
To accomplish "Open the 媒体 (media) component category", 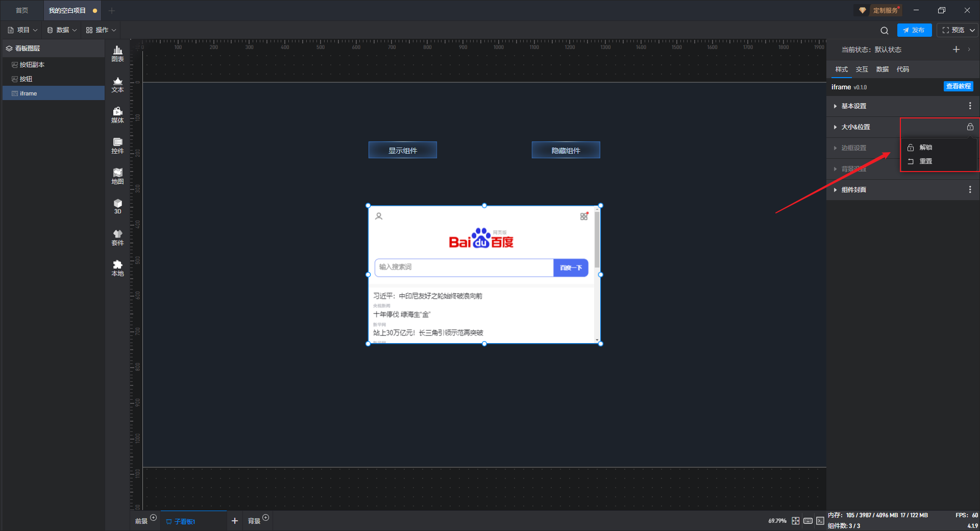I will click(117, 115).
